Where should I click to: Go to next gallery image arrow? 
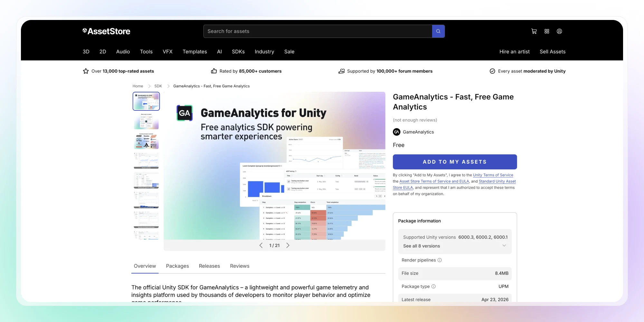(x=288, y=245)
